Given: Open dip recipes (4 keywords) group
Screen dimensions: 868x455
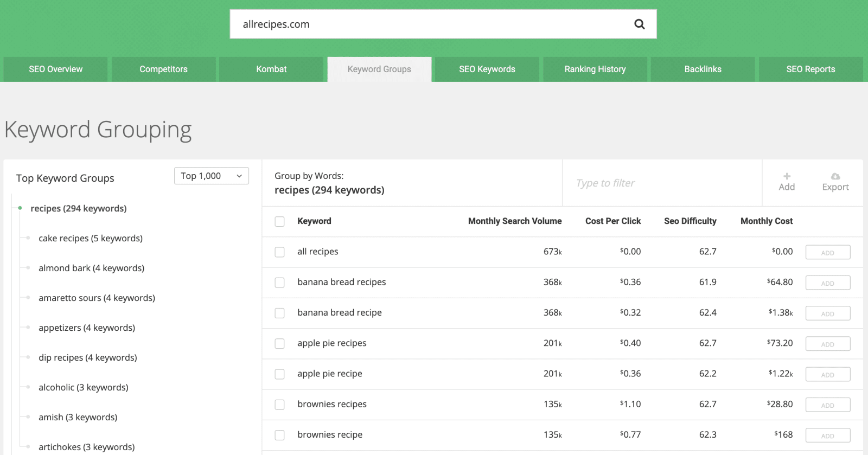Looking at the screenshot, I should pyautogui.click(x=88, y=357).
